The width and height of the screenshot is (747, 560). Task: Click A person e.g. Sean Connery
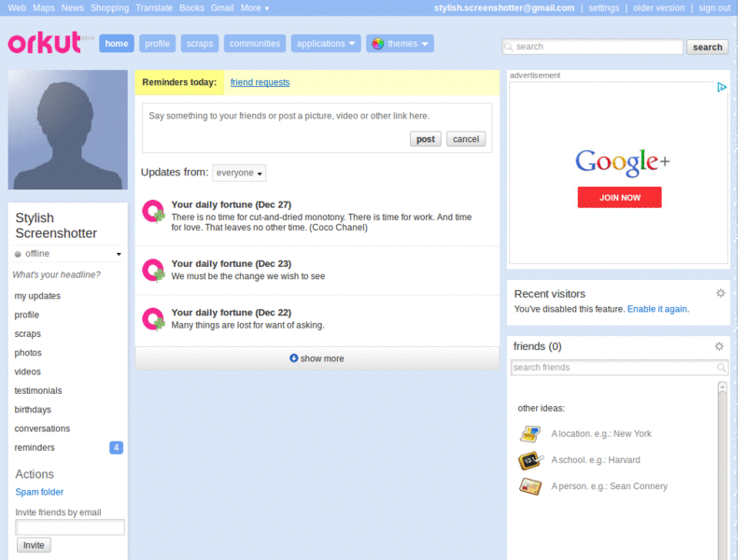pos(610,486)
